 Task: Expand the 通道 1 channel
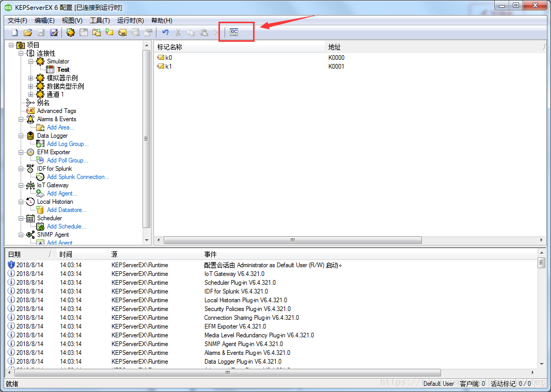pyautogui.click(x=31, y=94)
